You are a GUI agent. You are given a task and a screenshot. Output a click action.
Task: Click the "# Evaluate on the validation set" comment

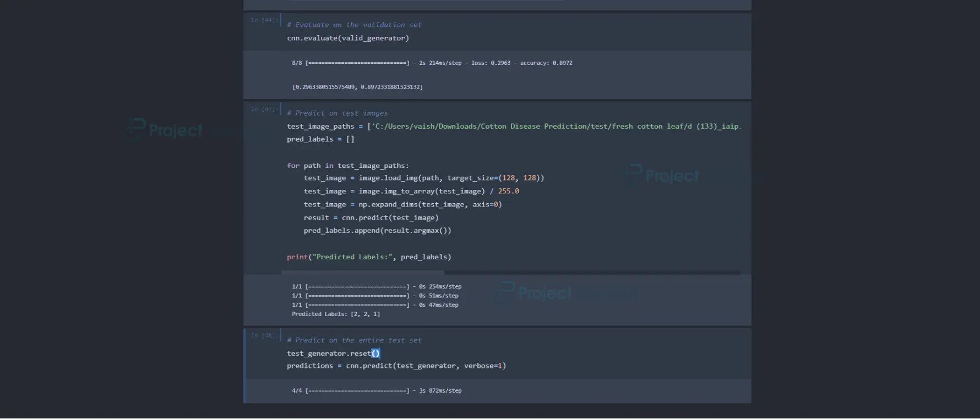click(x=354, y=25)
